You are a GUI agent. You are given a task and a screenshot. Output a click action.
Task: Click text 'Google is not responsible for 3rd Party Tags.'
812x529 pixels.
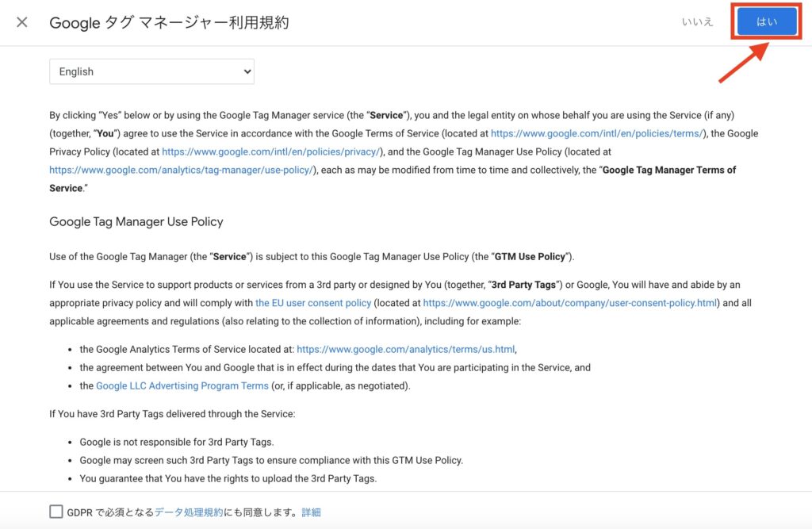click(177, 443)
